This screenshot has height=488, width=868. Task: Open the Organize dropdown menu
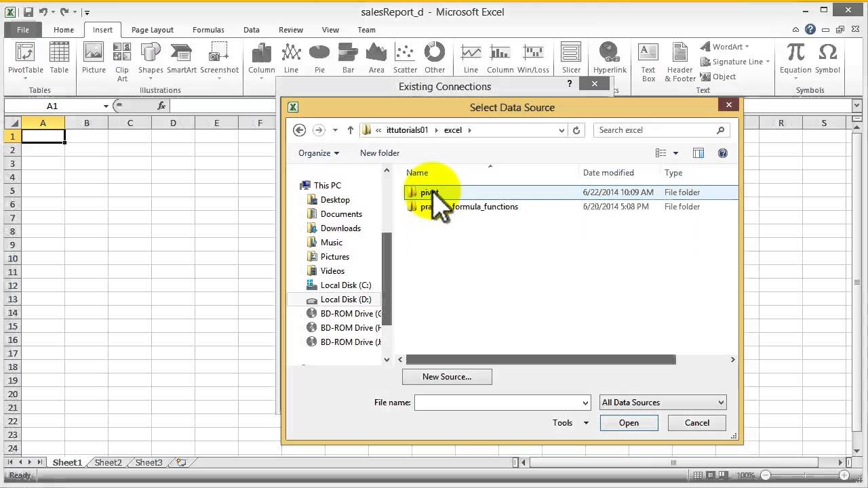[319, 153]
